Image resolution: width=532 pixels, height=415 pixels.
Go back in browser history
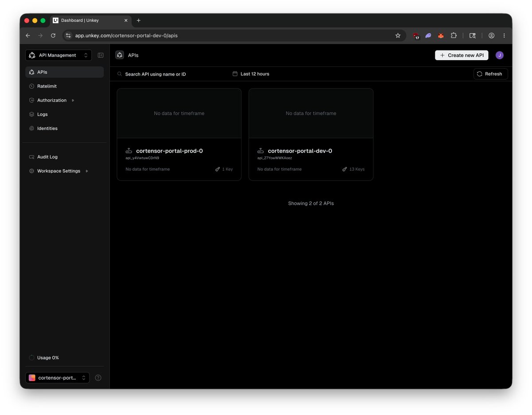tap(28, 35)
